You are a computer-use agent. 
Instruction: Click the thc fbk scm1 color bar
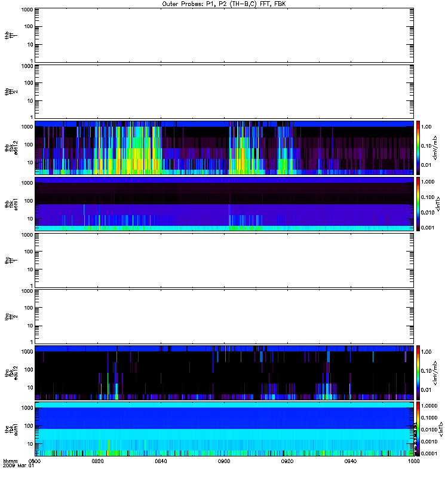pyautogui.click(x=418, y=429)
